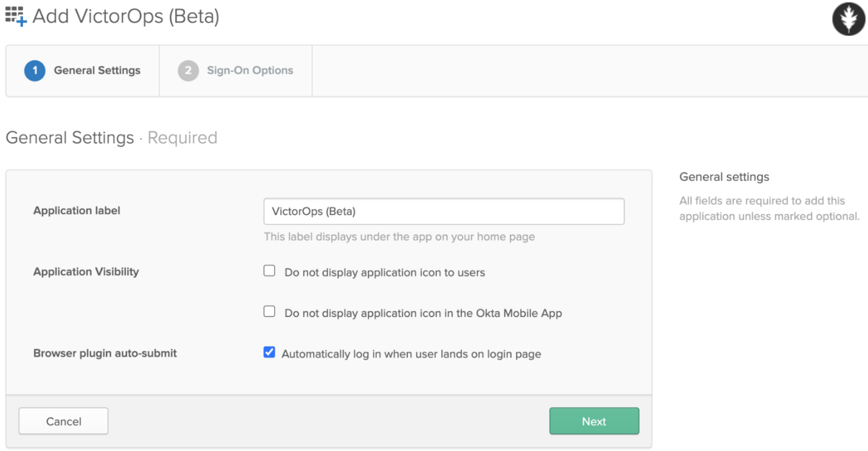The width and height of the screenshot is (868, 451).
Task: Enable hiding application icon from users
Action: click(x=269, y=271)
